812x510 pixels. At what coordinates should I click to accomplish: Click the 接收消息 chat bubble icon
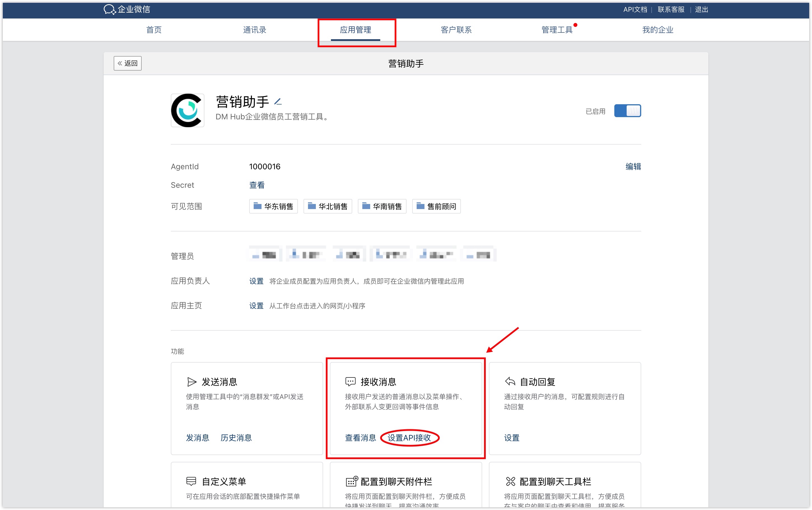pos(350,381)
